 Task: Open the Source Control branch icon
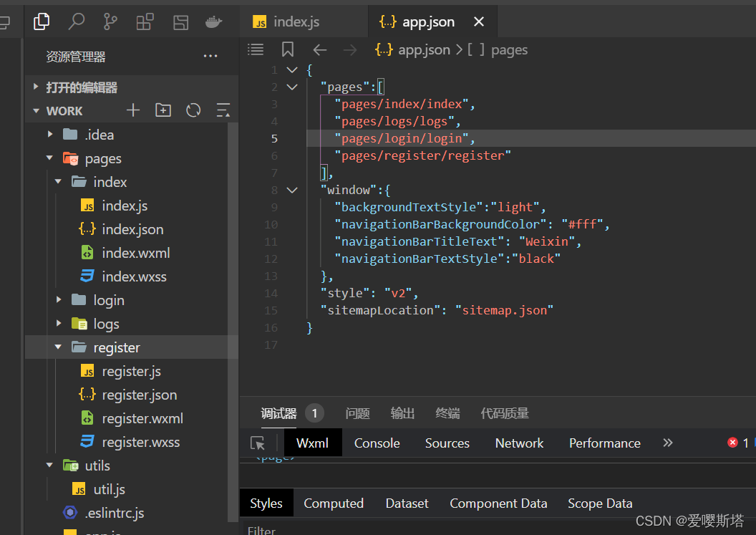(x=110, y=22)
